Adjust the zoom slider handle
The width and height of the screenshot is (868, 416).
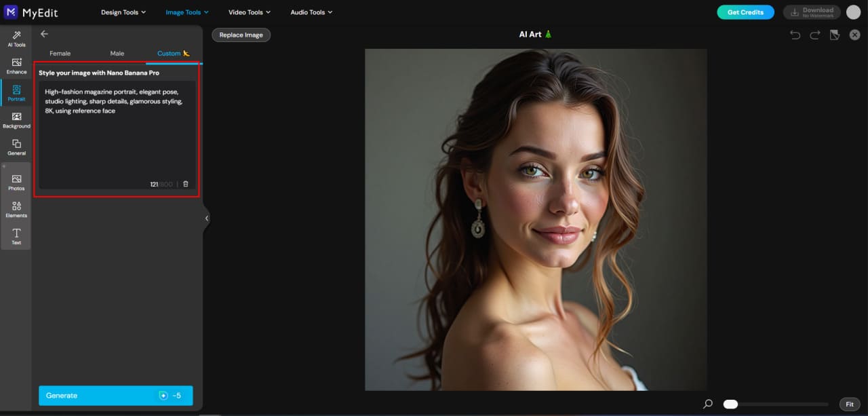730,404
